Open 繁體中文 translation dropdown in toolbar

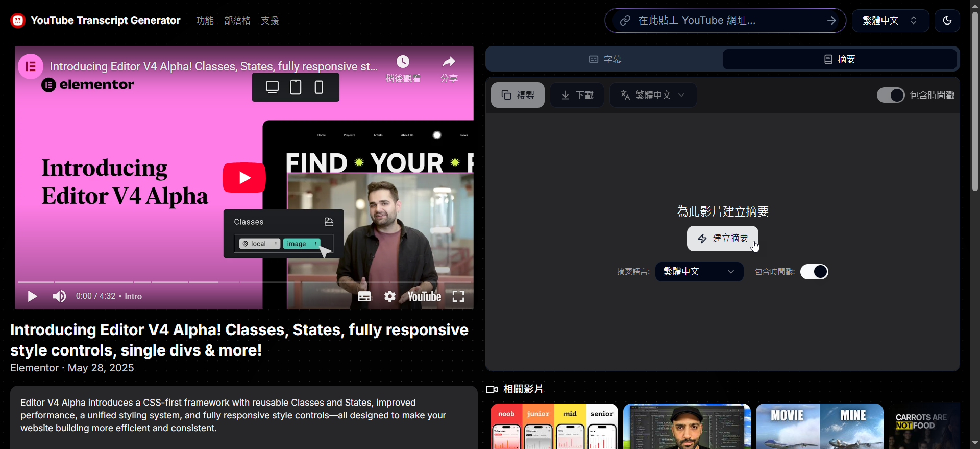click(x=653, y=95)
